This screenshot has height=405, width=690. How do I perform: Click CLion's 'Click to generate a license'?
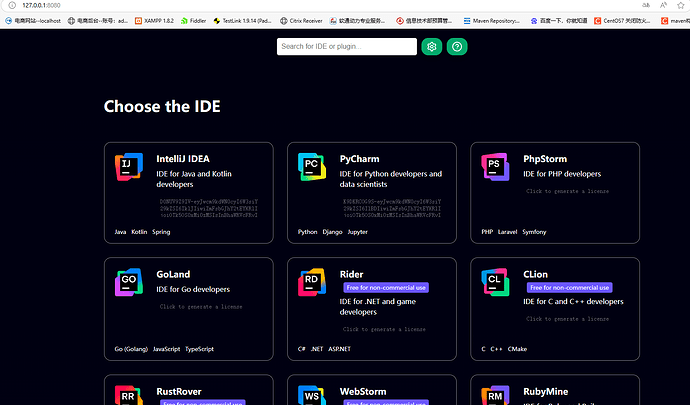[568, 319]
